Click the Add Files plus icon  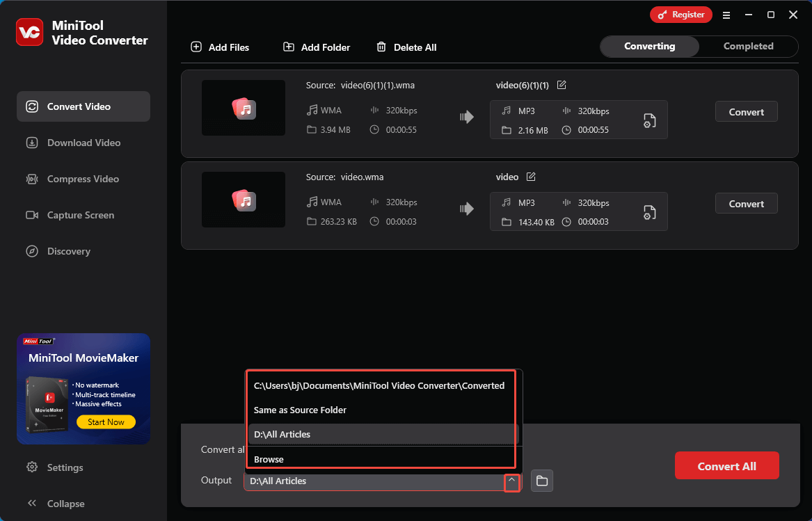pyautogui.click(x=196, y=47)
